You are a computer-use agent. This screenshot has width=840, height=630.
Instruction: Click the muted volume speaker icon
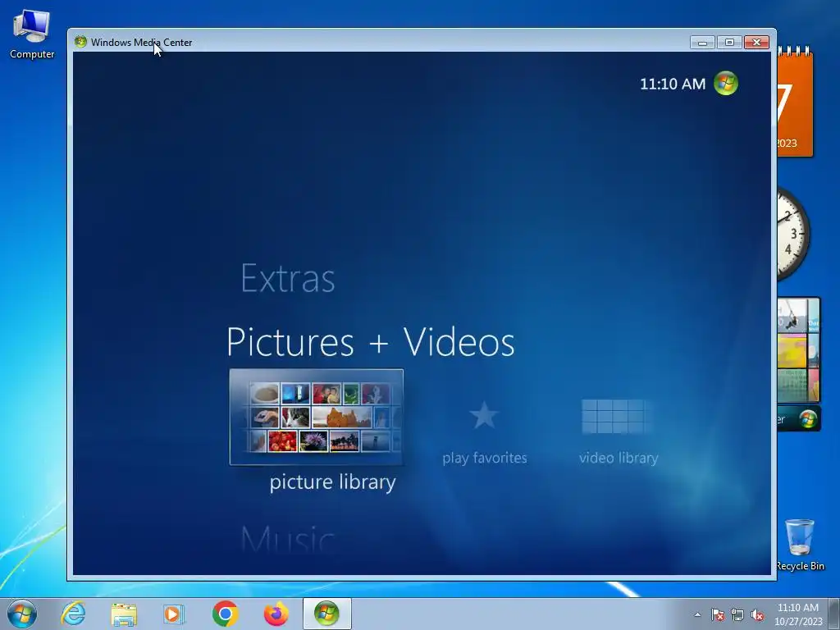pyautogui.click(x=757, y=615)
